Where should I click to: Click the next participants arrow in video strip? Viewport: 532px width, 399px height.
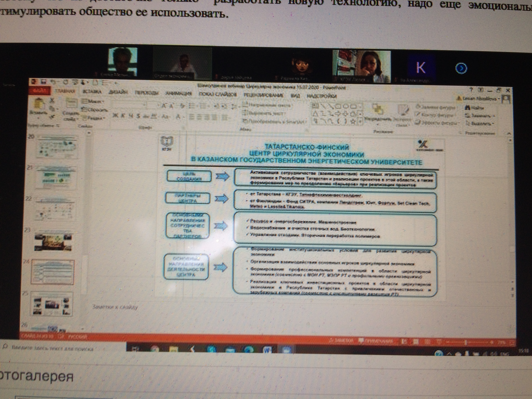pos(461,68)
